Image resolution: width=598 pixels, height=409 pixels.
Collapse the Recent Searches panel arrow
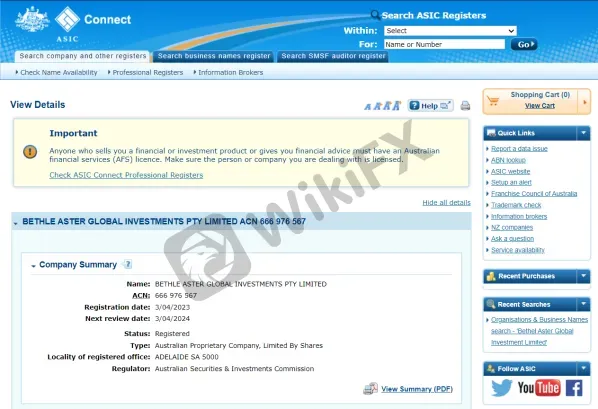point(583,304)
